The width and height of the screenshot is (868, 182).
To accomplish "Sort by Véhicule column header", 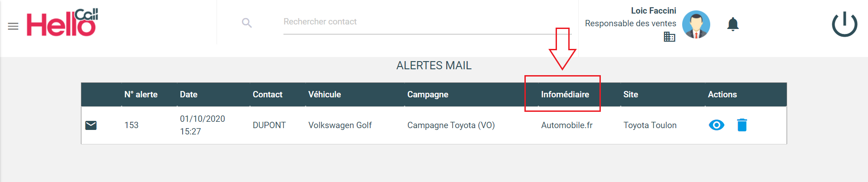I will pos(325,95).
